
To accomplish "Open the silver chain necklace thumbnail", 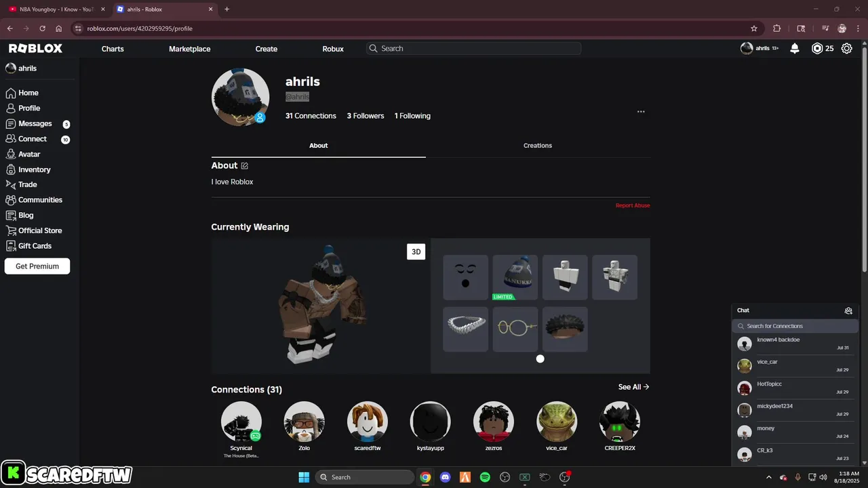I will (465, 329).
